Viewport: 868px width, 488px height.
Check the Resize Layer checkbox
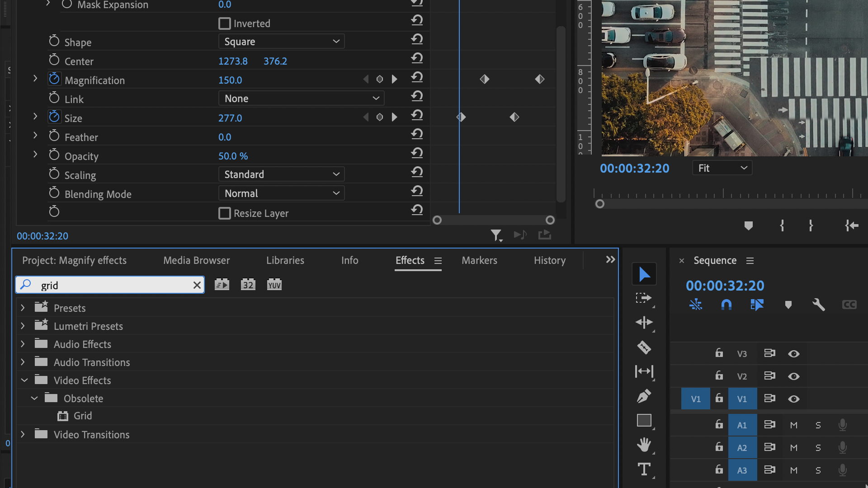(x=225, y=213)
